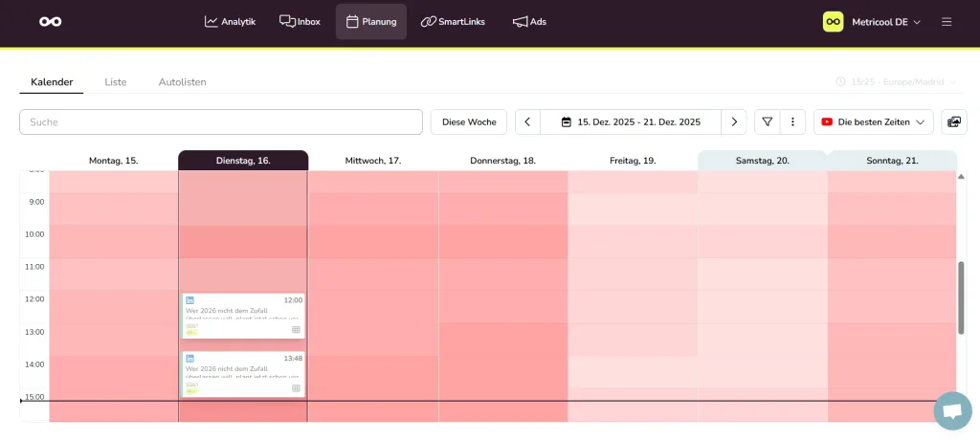Open the filter funnel options
The image size is (980, 440).
[767, 121]
